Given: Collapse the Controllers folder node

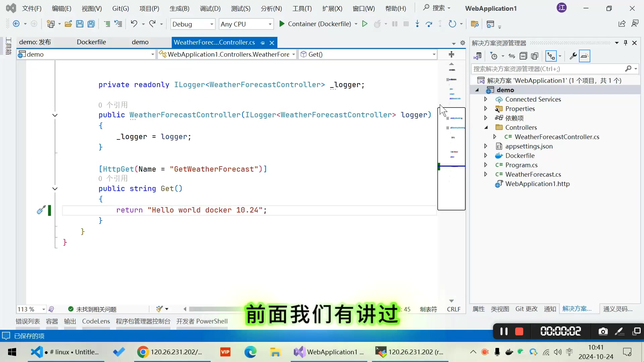Looking at the screenshot, I should [486, 127].
